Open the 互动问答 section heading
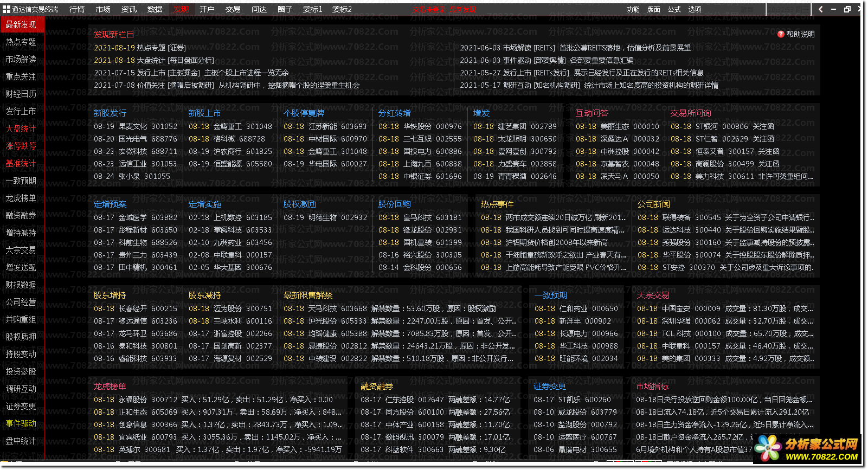The image size is (868, 470). (592, 113)
